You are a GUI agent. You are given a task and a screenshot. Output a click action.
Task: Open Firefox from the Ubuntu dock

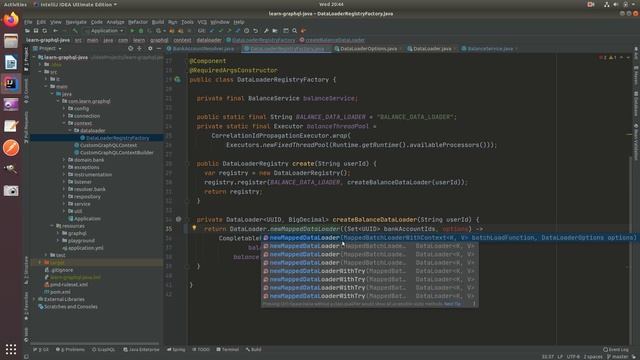pyautogui.click(x=11, y=19)
